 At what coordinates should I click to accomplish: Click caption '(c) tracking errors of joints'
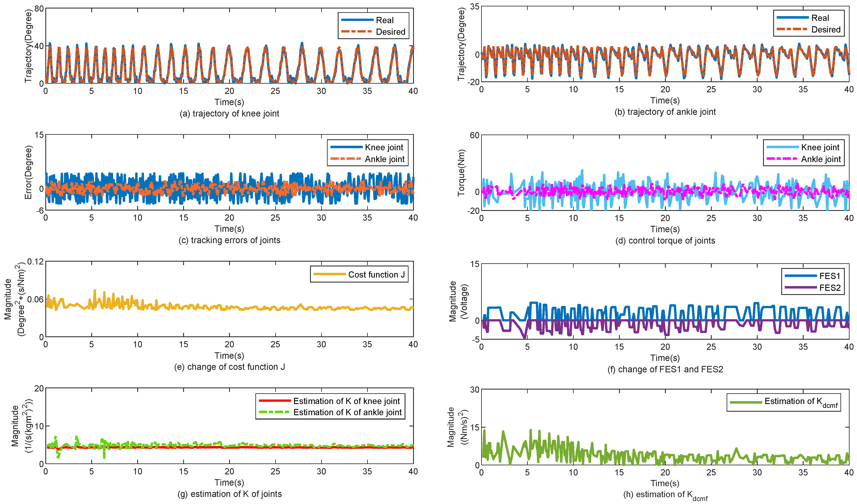(229, 240)
